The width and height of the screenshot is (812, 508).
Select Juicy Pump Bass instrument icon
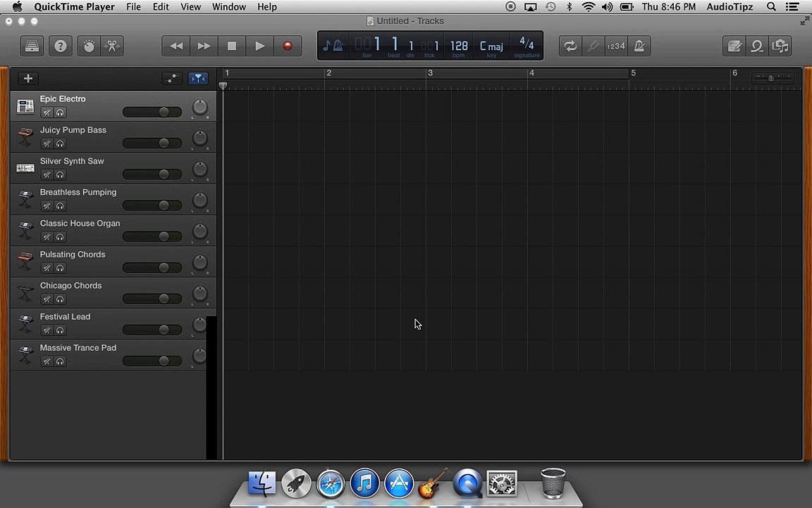tap(25, 138)
